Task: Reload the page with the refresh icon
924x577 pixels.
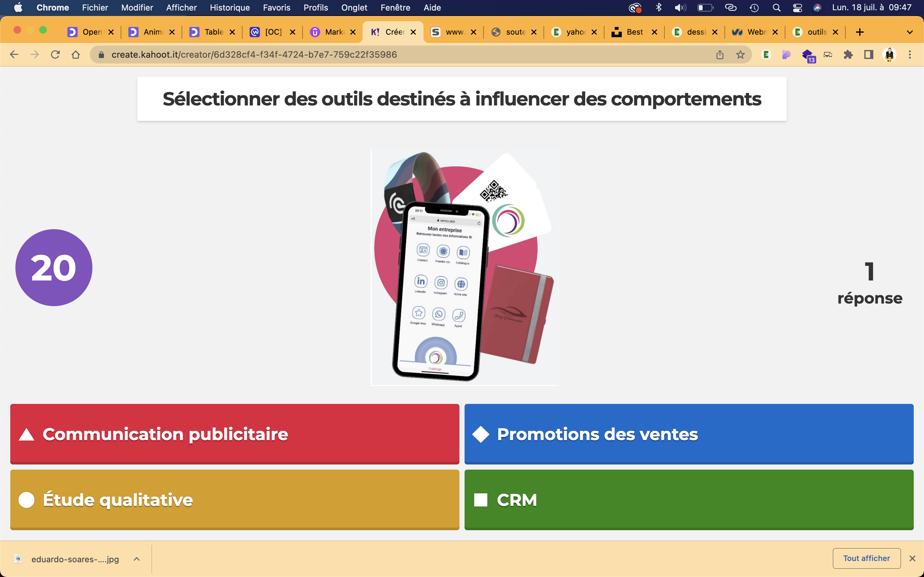Action: pyautogui.click(x=56, y=55)
